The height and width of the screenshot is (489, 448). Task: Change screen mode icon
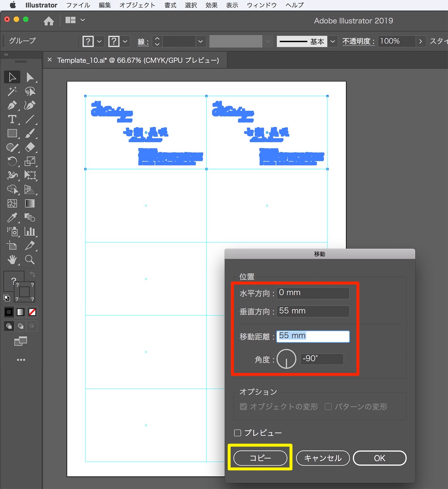[x=20, y=341]
